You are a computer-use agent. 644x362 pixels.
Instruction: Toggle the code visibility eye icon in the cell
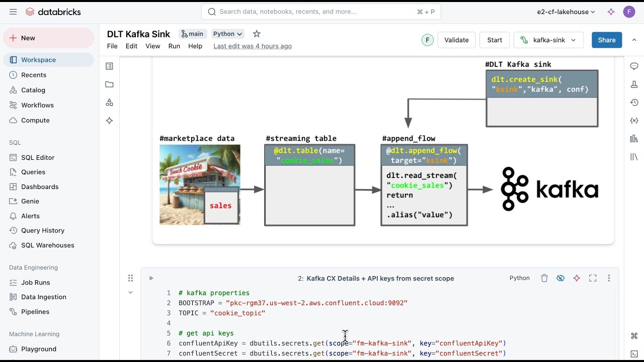point(560,278)
